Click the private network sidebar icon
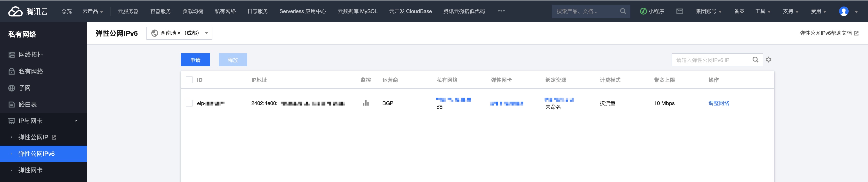Image resolution: width=868 pixels, height=182 pixels. pyautogui.click(x=11, y=71)
